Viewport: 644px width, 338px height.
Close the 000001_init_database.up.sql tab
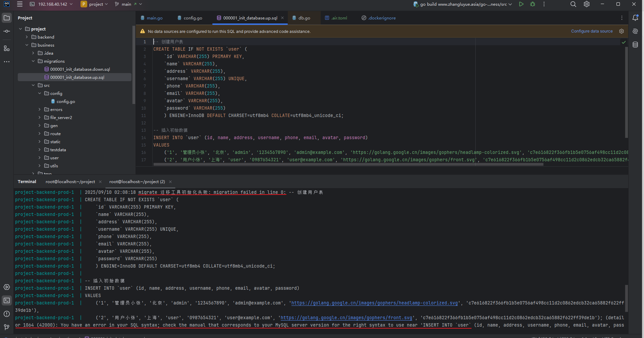282,18
